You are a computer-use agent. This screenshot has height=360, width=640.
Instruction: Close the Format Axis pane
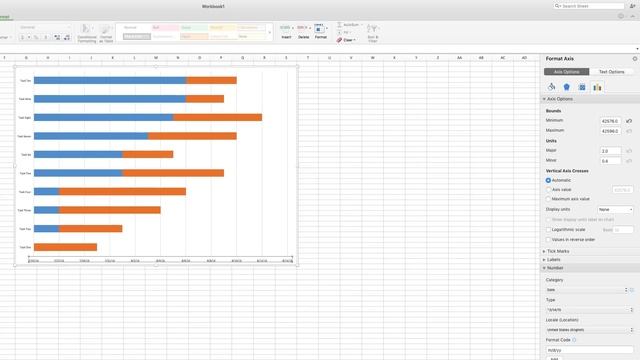[x=635, y=59]
